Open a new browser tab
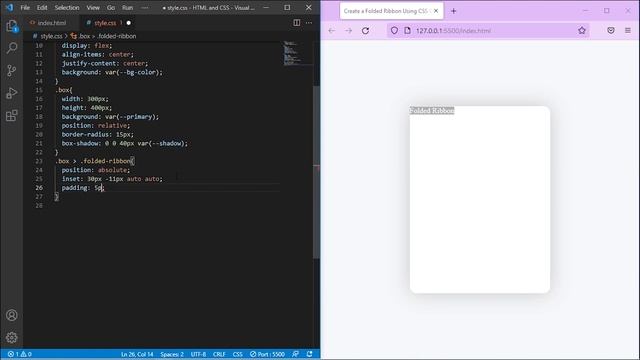Viewport: 640px width, 360px height. pos(453,11)
